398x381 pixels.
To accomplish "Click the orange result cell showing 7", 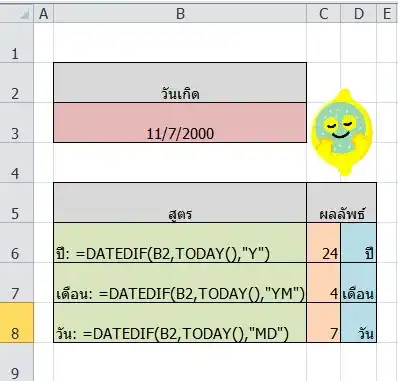I will (324, 323).
